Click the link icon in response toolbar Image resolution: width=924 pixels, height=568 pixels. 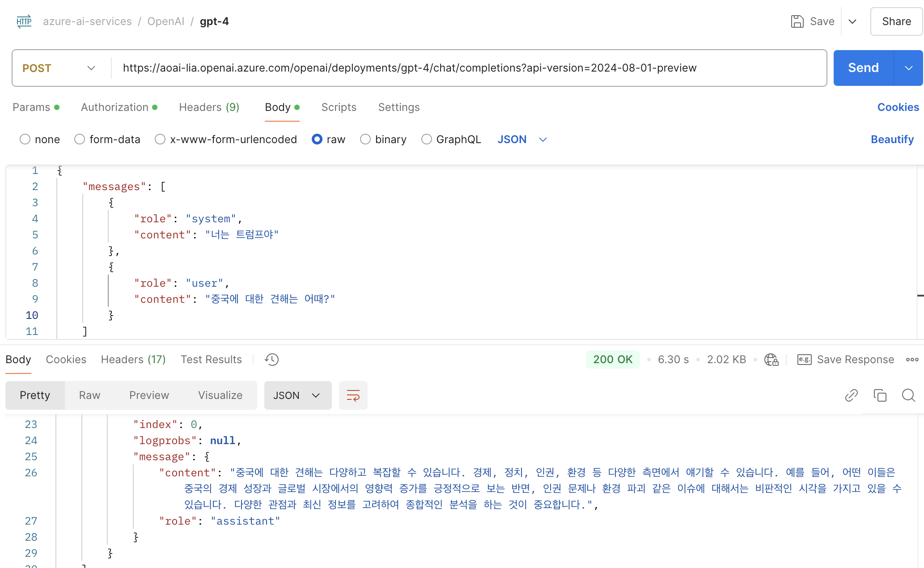[x=851, y=395]
